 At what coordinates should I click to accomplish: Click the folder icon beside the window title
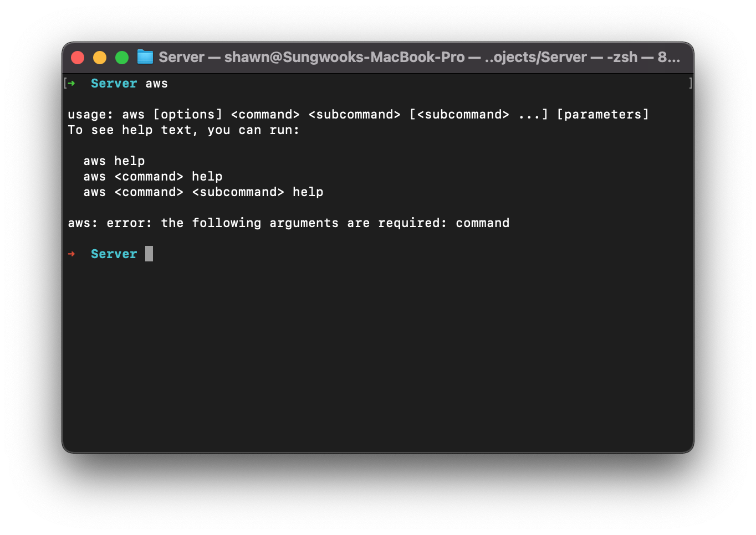(144, 56)
